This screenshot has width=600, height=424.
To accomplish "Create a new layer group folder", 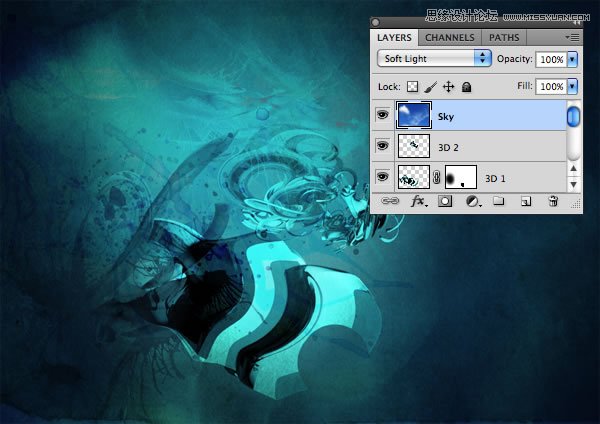I will 497,201.
